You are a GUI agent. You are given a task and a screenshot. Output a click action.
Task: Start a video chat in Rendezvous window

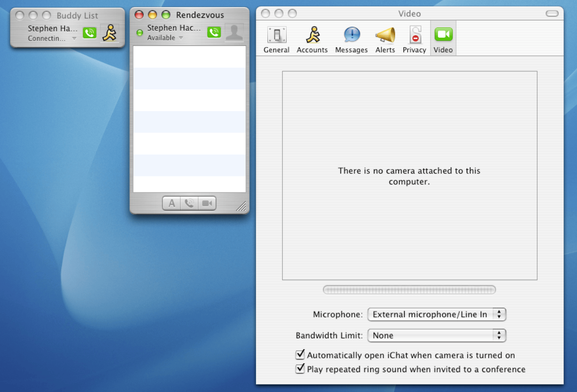(207, 203)
